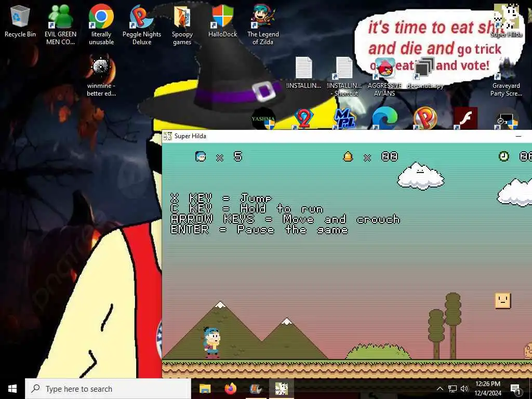Click the 'ARROW KEYS = Move and crouch' text
Viewport: 532px width, 399px height.
click(285, 219)
